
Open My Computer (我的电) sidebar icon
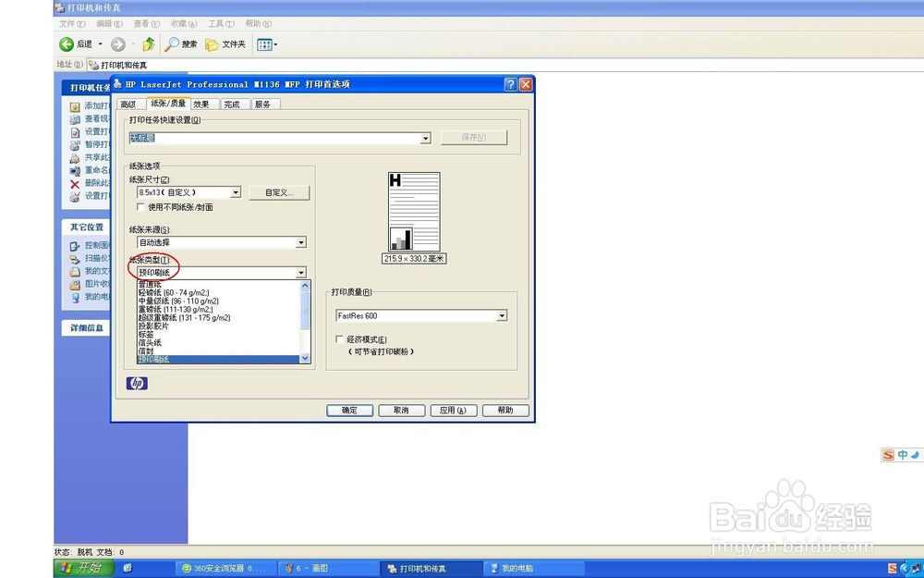[75, 297]
